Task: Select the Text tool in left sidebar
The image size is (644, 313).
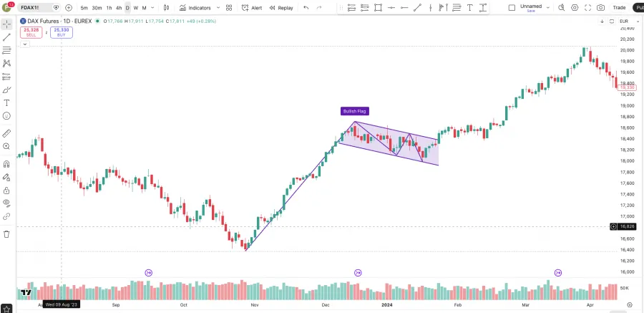Action: [6, 102]
